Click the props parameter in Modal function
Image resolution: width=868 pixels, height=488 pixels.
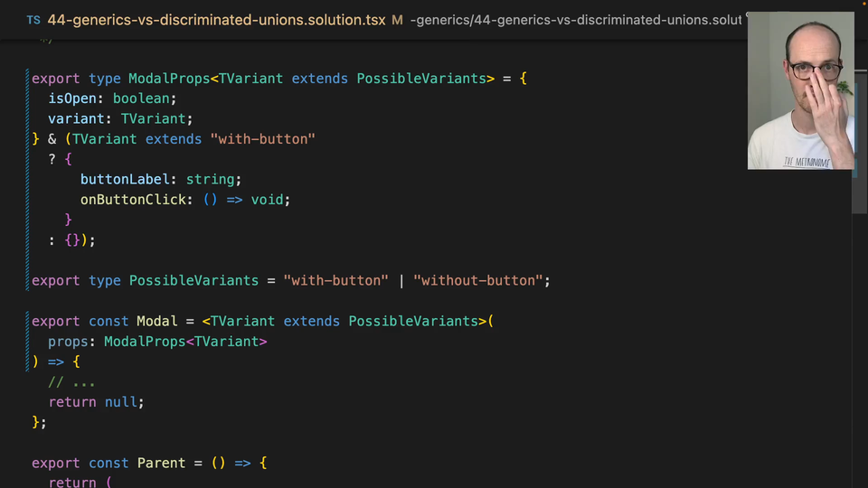click(x=71, y=341)
